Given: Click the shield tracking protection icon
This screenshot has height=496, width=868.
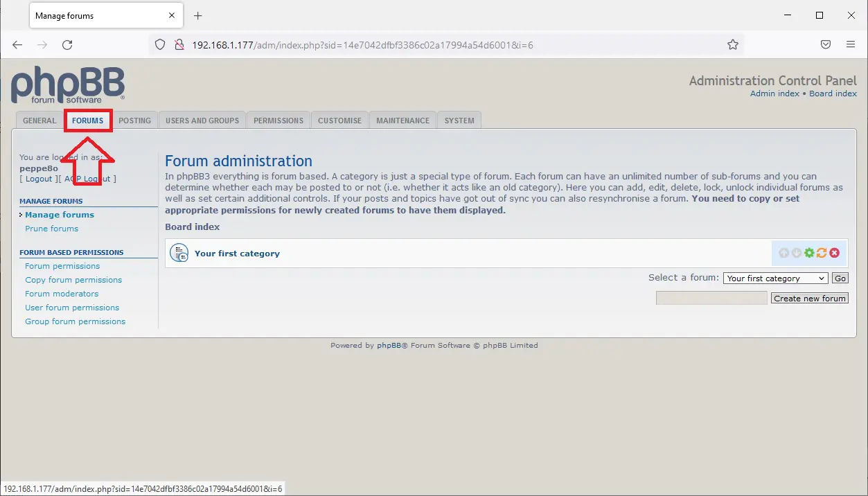Looking at the screenshot, I should pos(160,44).
